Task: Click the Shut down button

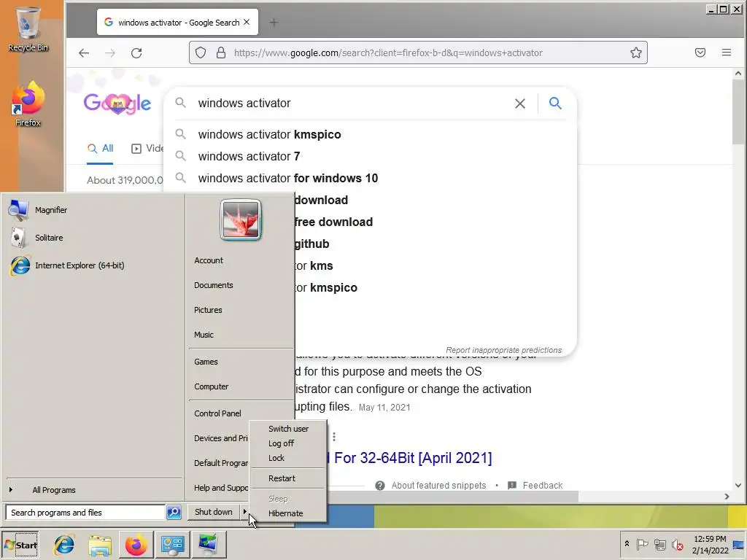Action: click(214, 512)
